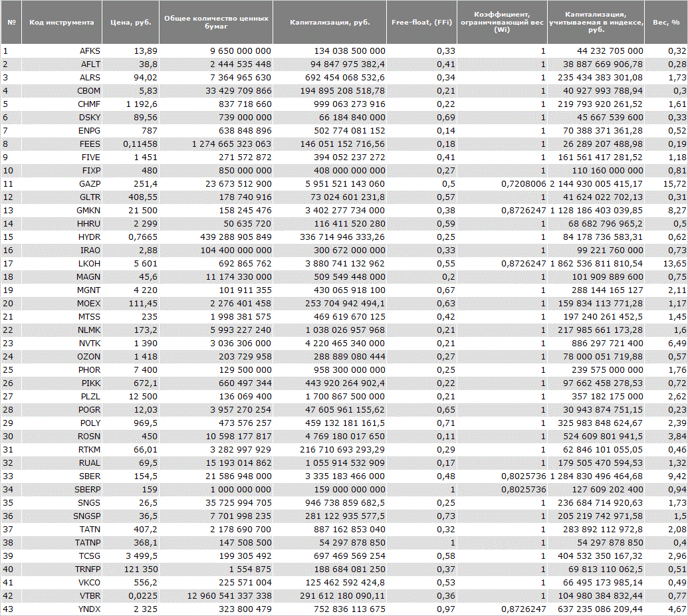Click the 'Вес, %' column header
This screenshot has height=616, width=688.
point(666,23)
